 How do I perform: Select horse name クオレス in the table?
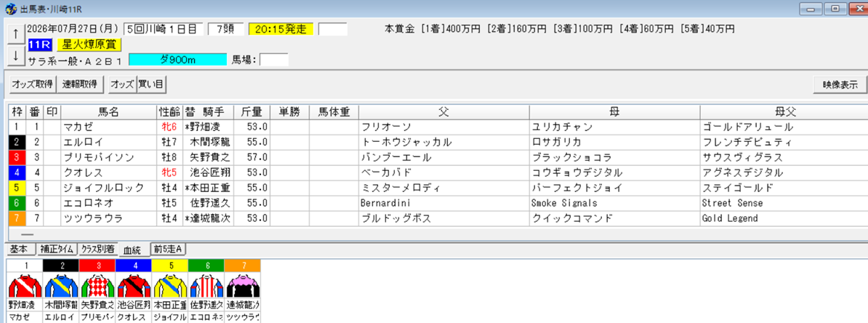[84, 173]
